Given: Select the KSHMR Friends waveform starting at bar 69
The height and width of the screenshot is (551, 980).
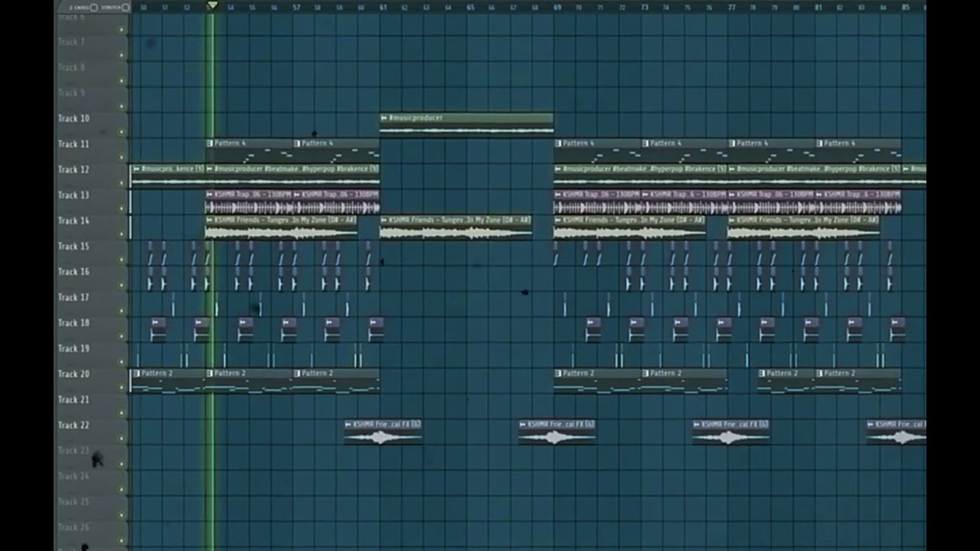Looking at the screenshot, I should [x=630, y=233].
